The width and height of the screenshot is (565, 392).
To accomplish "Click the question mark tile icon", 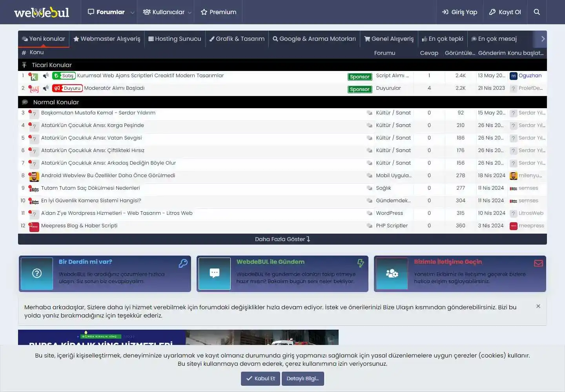I will 37,273.
